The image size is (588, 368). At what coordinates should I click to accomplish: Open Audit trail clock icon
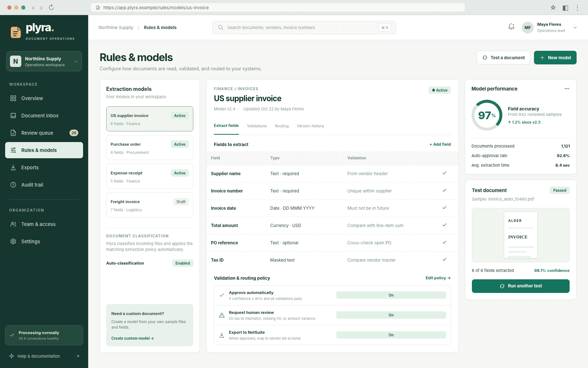coord(13,185)
